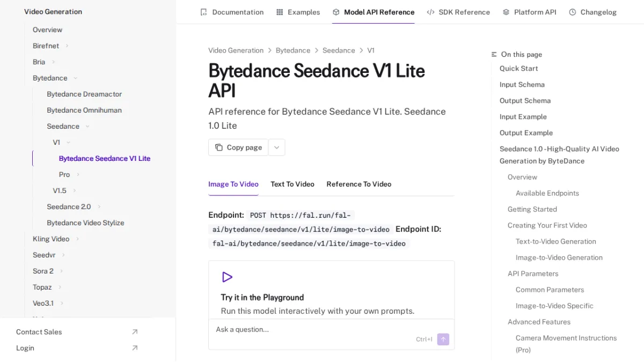Switch to the Text To Video tab
Image resolution: width=644 pixels, height=362 pixels.
[292, 184]
